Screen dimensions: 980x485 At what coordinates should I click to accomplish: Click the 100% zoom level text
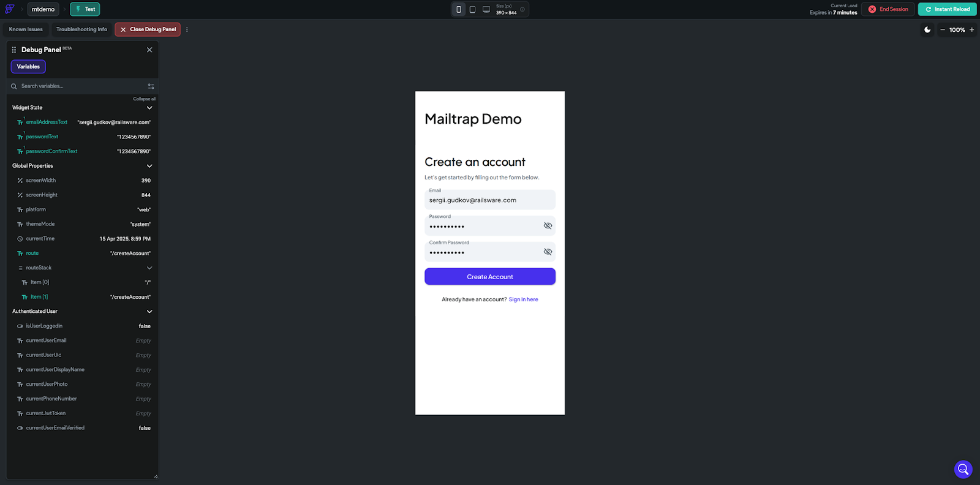pyautogui.click(x=957, y=30)
